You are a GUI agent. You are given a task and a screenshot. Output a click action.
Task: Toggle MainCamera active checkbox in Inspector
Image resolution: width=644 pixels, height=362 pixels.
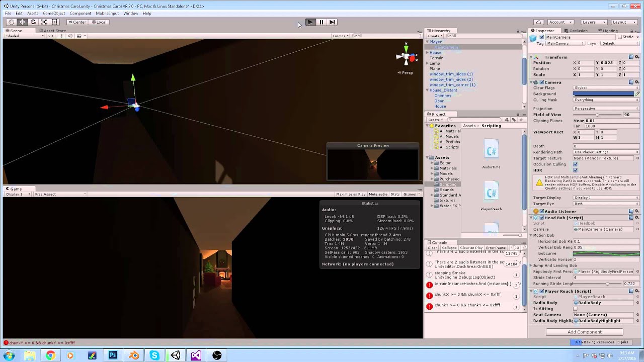[542, 37]
